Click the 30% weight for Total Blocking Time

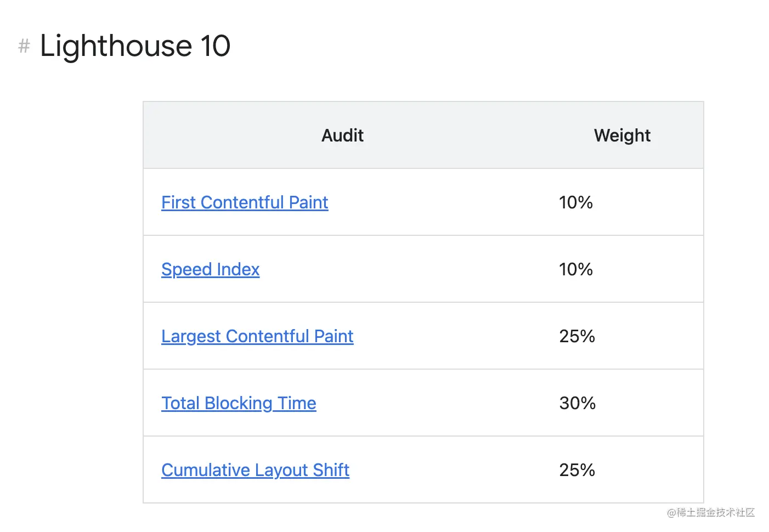[x=578, y=403]
